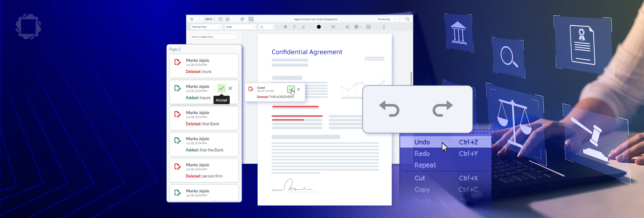This screenshot has height=218, width=644.
Task: Click the 'Page 2' panel heading
Action: point(175,49)
